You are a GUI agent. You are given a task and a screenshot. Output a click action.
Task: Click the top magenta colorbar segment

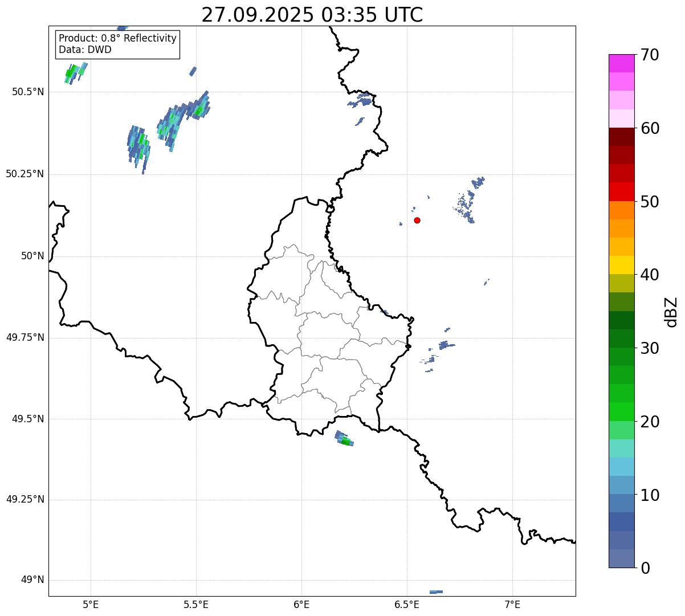tap(621, 63)
